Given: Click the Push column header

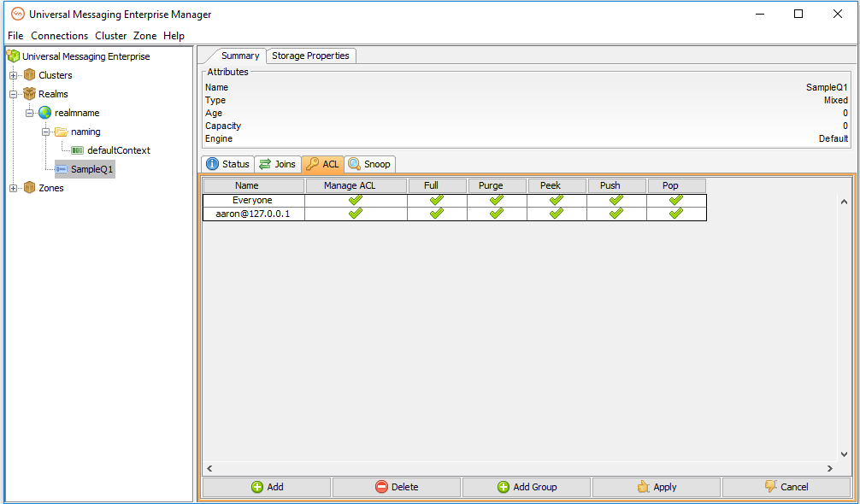Looking at the screenshot, I should click(x=616, y=185).
